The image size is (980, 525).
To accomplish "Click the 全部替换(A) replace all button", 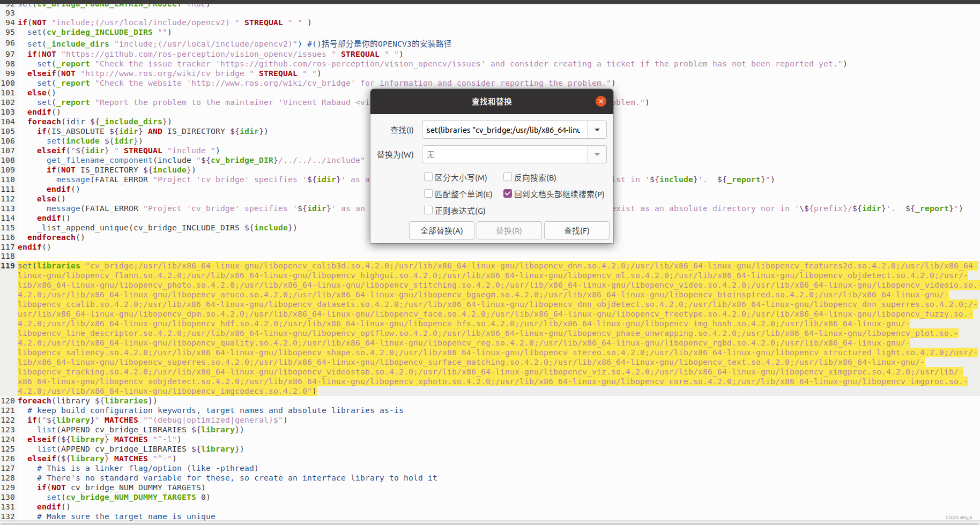I will point(441,230).
